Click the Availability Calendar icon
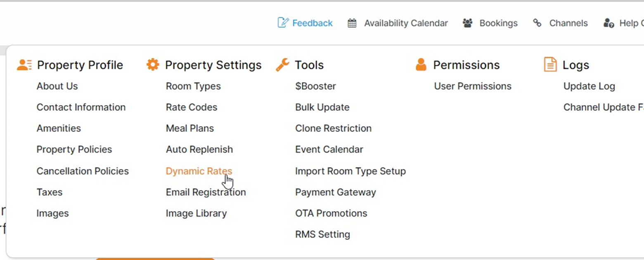Screen dimensions: 644x260 pos(352,23)
